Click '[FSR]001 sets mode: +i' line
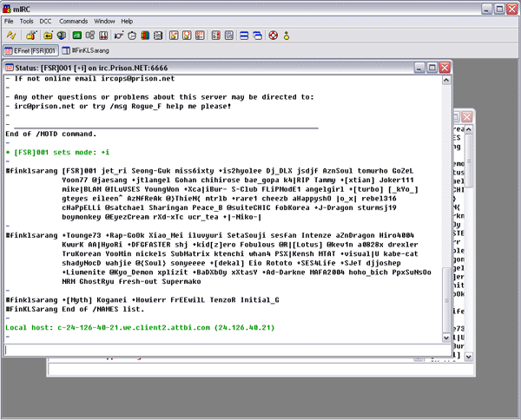The height and width of the screenshot is (420, 521). click(x=57, y=153)
